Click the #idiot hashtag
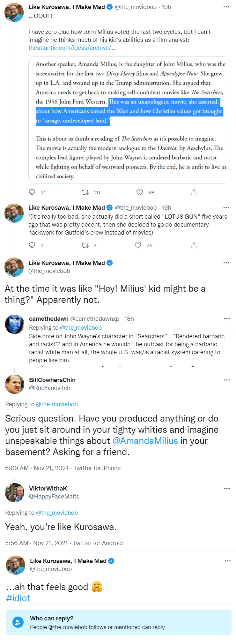 pos(18,598)
